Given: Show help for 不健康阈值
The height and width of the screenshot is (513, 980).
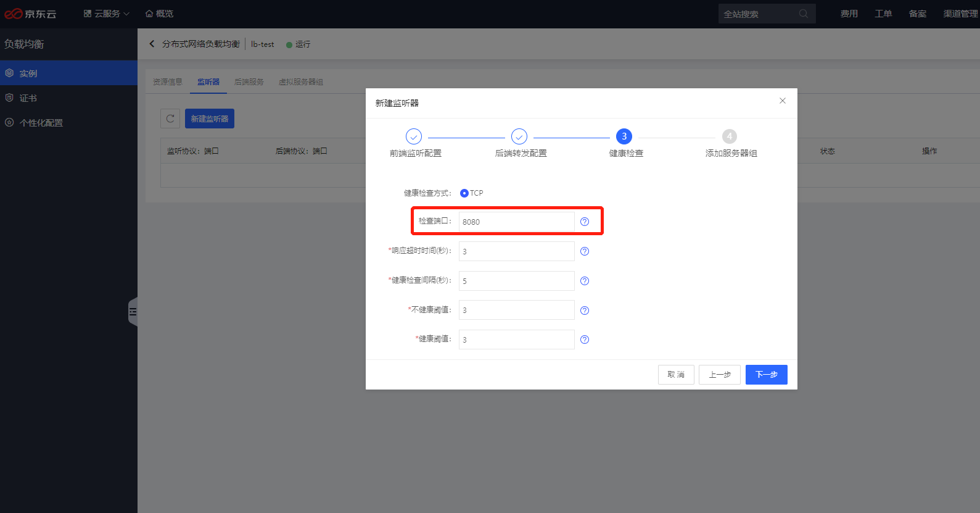Looking at the screenshot, I should pos(585,311).
